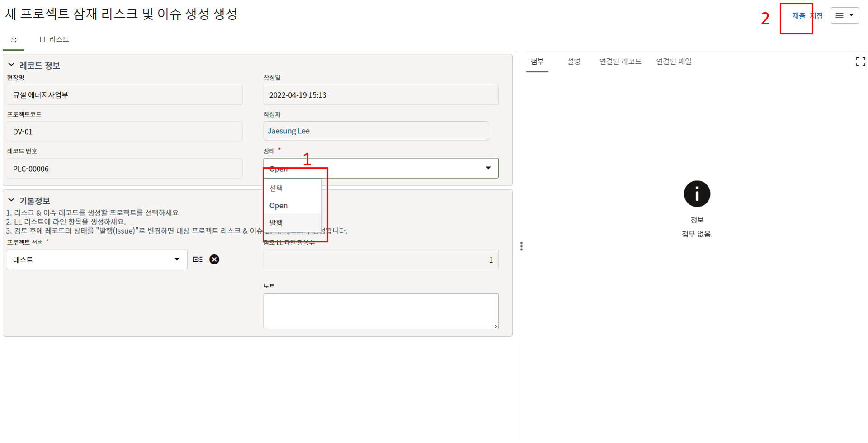Switch to the LL 리스트 tab
Screen dimensions: 868x443
(x=54, y=39)
